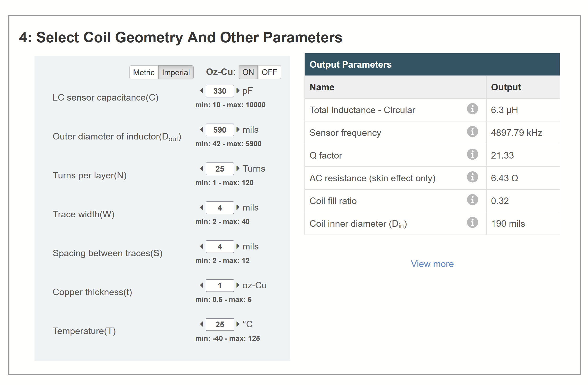The image size is (588, 385).
Task: Increase Trace width value
Action: 238,207
